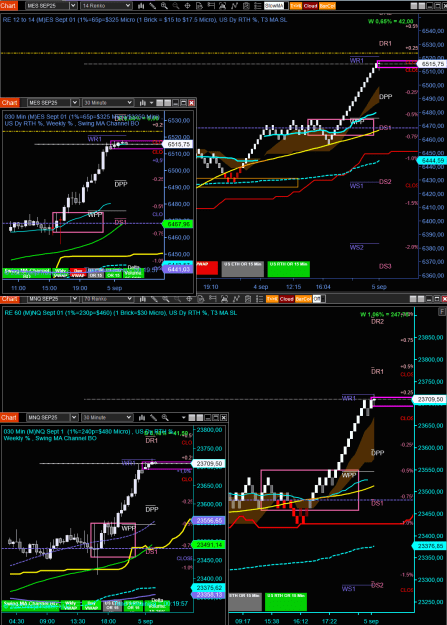Click the zoom-in magnifier in MES Renko toolbar
Viewport: 447px width, 625px height.
pos(164,6)
